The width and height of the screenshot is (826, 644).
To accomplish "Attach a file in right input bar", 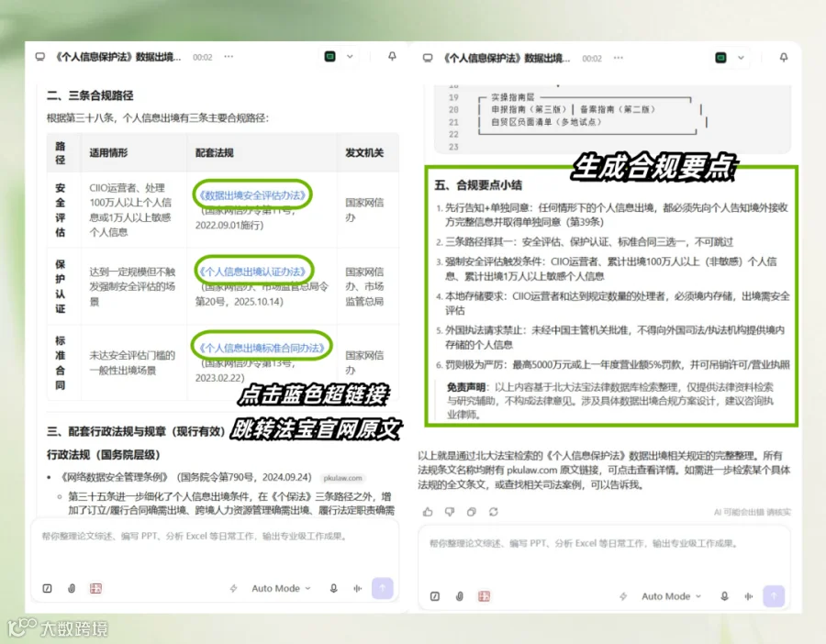I will click(x=460, y=596).
